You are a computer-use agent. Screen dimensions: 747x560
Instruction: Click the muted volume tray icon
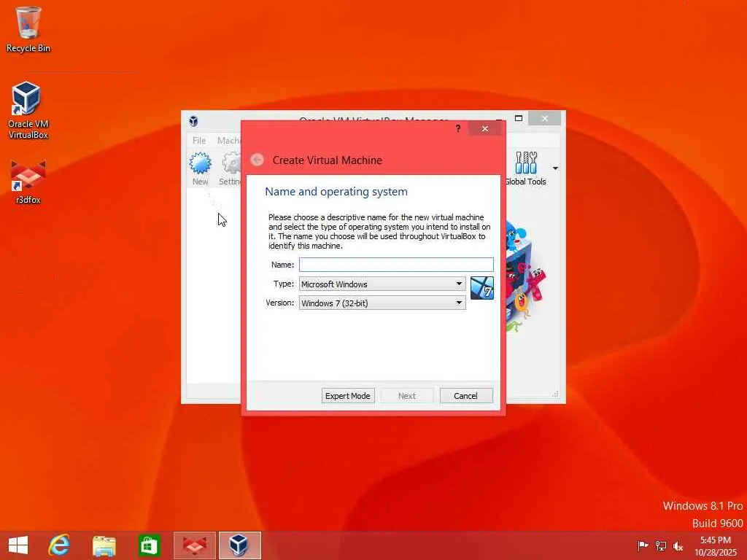678,545
